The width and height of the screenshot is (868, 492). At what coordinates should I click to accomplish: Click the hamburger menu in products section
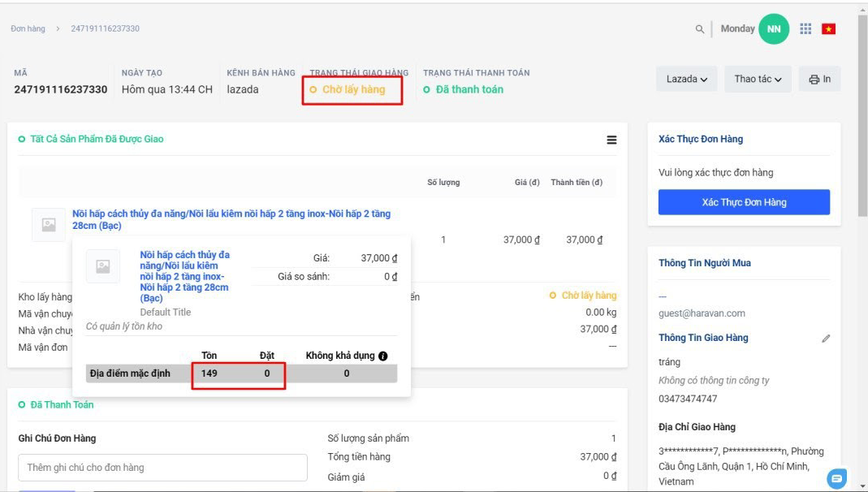[611, 140]
